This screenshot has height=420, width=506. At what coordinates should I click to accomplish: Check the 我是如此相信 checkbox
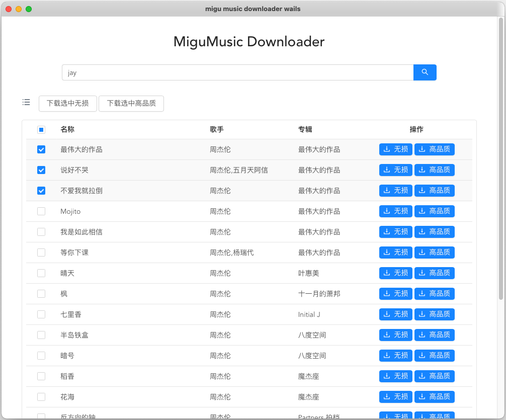point(41,232)
